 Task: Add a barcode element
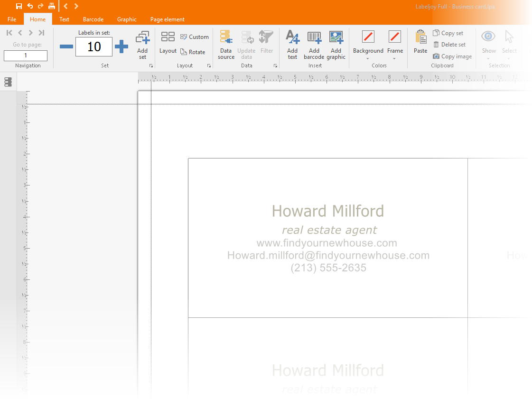[x=314, y=45]
